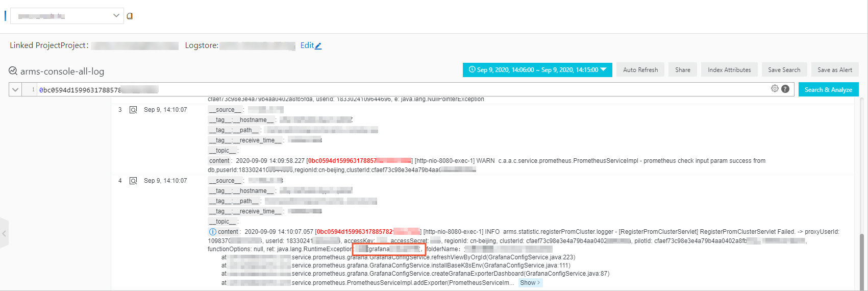Expand the query editor chevron
This screenshot has height=291, width=868.
[15, 89]
